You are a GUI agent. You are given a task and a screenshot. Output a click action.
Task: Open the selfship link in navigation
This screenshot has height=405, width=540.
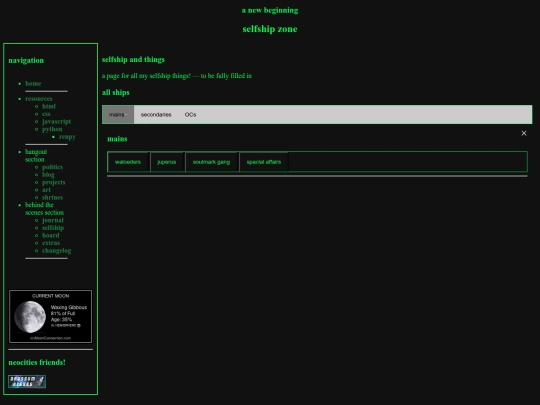click(x=53, y=228)
